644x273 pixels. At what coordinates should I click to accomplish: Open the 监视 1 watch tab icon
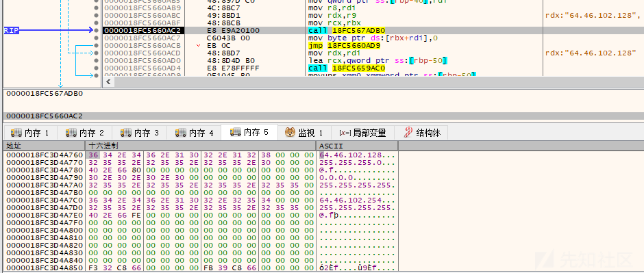[290, 133]
